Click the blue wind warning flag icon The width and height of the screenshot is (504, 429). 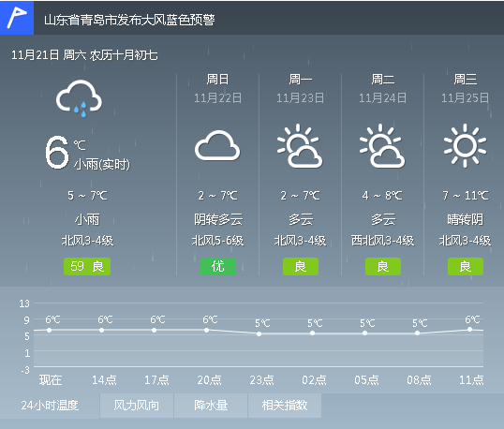(x=17, y=18)
